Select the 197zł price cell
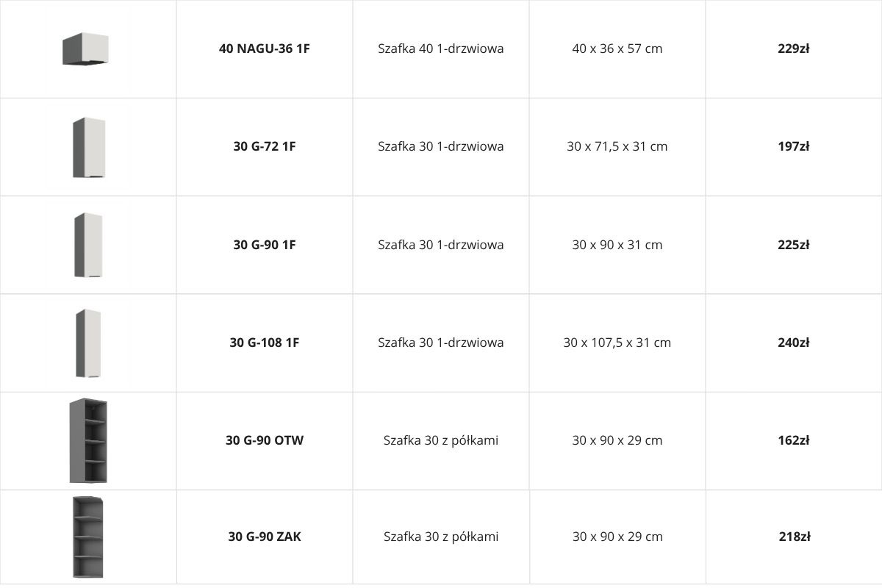The image size is (882, 588). click(x=794, y=146)
